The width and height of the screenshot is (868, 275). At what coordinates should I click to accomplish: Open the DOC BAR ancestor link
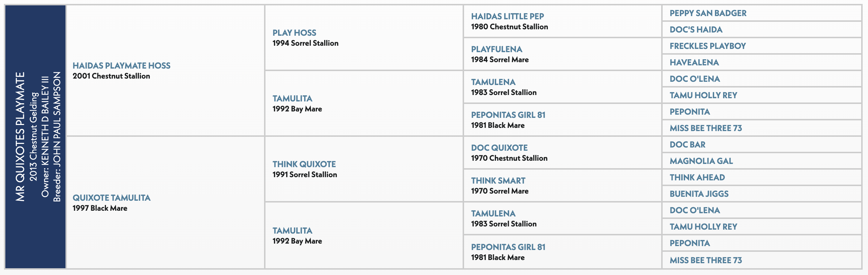point(687,145)
